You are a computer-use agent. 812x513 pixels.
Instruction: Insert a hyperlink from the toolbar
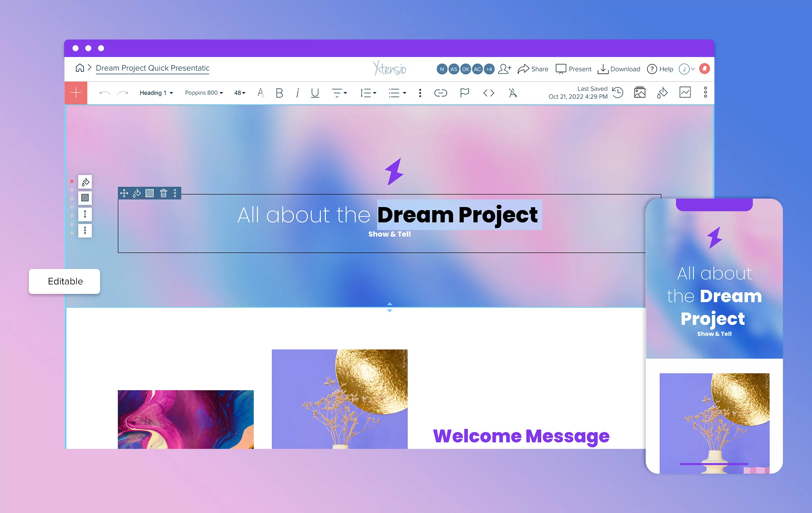(x=441, y=93)
